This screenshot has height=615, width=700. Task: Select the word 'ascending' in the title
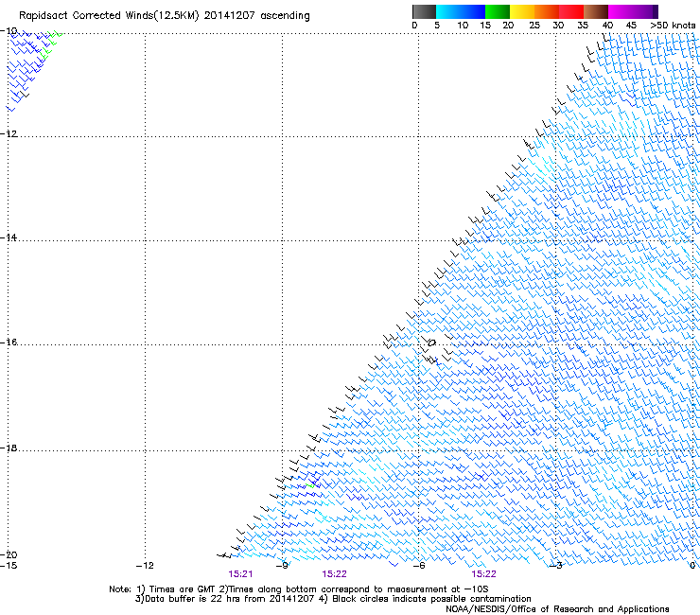coord(286,16)
